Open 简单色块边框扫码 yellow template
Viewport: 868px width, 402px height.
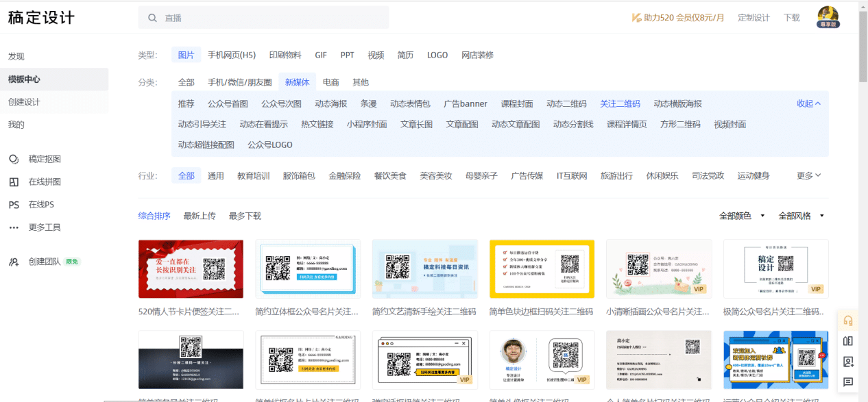(542, 268)
